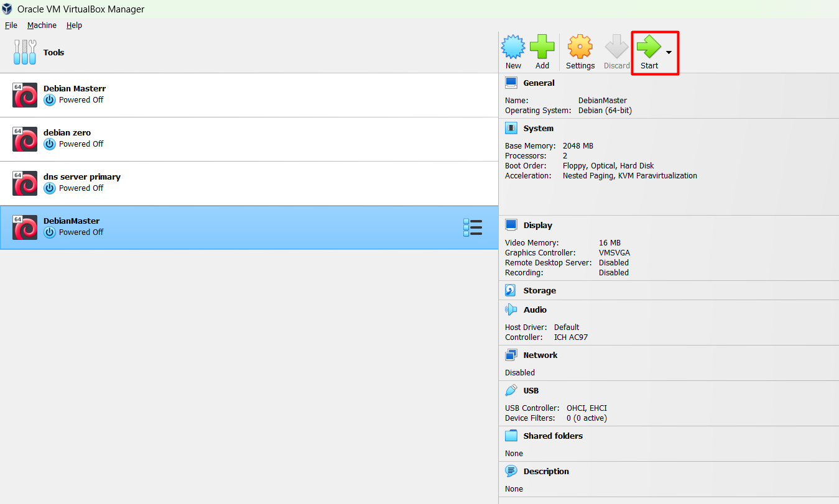Click Nested Paging, KVM Paravirtualization acceleration value
The width and height of the screenshot is (839, 504).
tap(630, 175)
